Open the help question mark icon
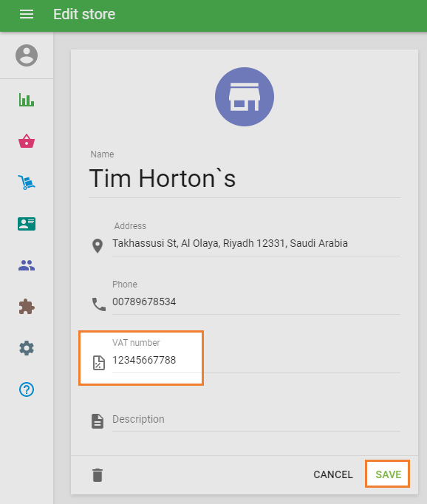This screenshot has height=504, width=427. [27, 389]
